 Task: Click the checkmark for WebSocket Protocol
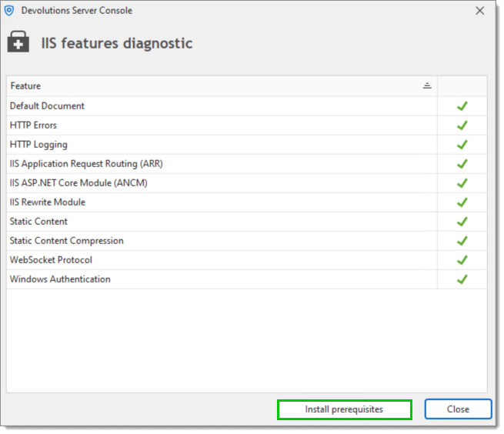462,260
